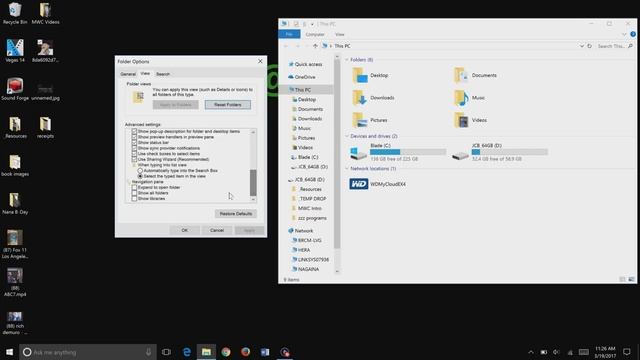Show hidden system tray icons

pos(531,352)
